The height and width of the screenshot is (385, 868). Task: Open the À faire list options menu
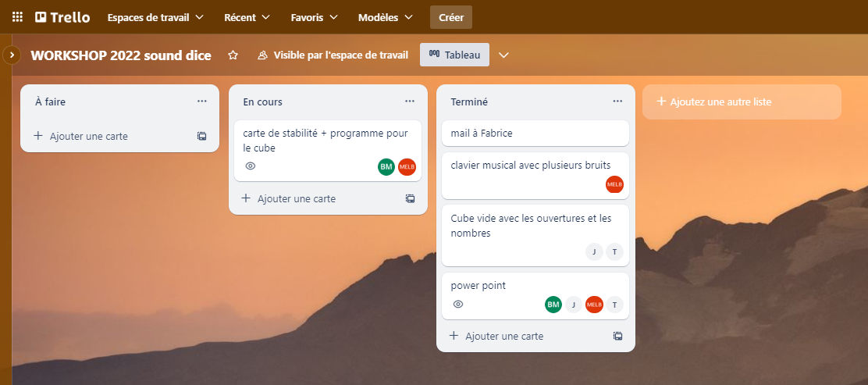[x=202, y=102]
